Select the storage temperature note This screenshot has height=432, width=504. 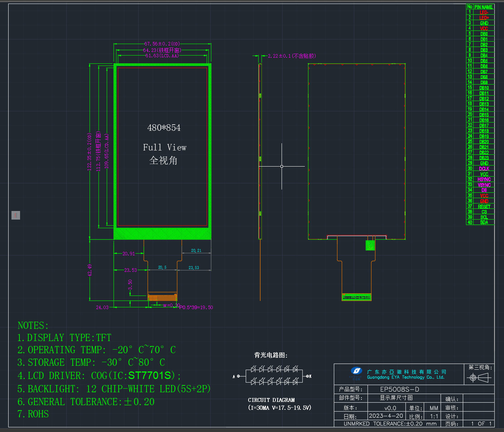point(91,363)
